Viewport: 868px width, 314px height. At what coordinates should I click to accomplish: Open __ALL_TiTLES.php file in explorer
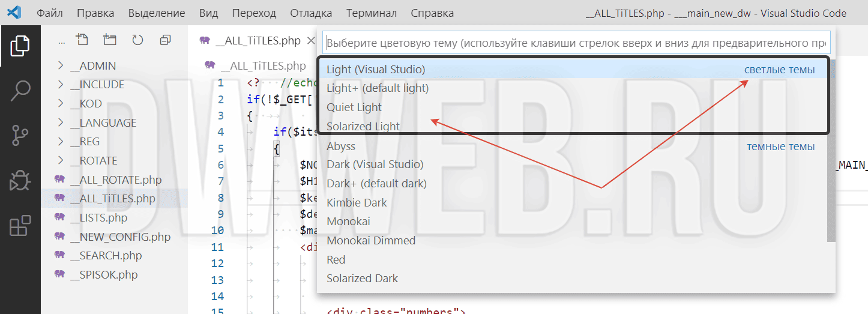[114, 199]
